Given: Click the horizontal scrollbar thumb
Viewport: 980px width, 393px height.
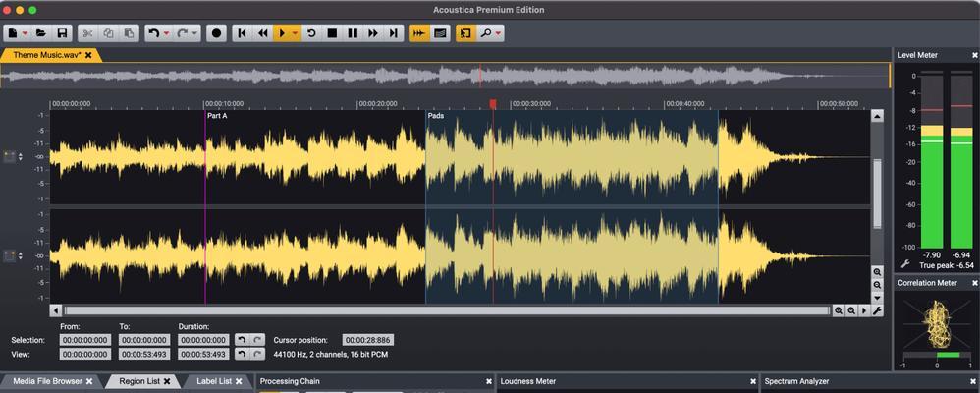Looking at the screenshot, I should pos(446,310).
